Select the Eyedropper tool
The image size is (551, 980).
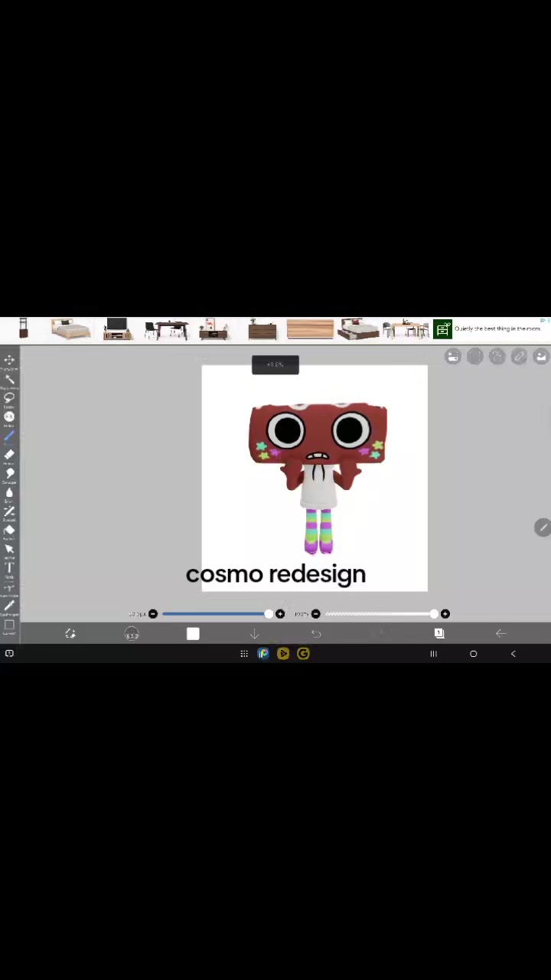click(9, 606)
